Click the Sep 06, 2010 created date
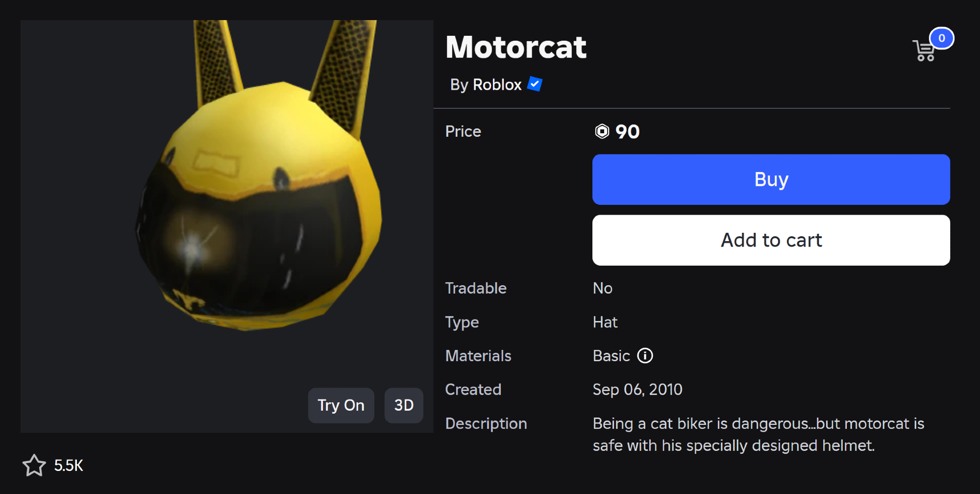The width and height of the screenshot is (980, 494). (637, 390)
